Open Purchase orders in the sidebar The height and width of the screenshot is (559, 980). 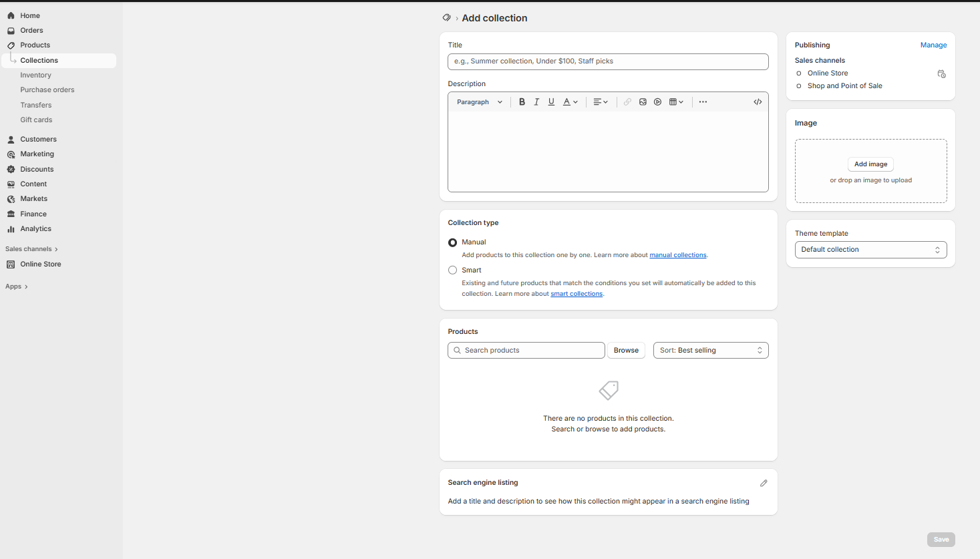click(47, 90)
